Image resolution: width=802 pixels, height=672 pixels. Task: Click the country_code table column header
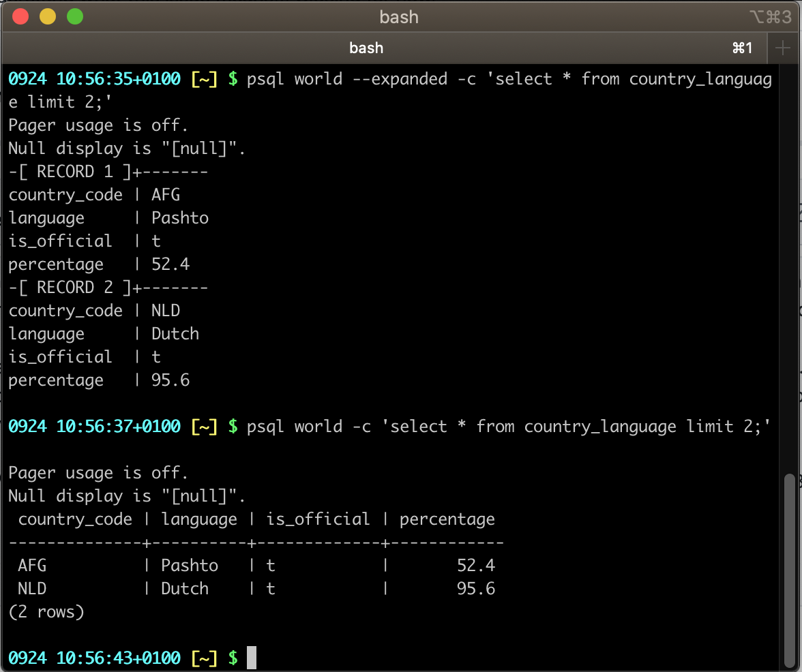click(x=75, y=519)
